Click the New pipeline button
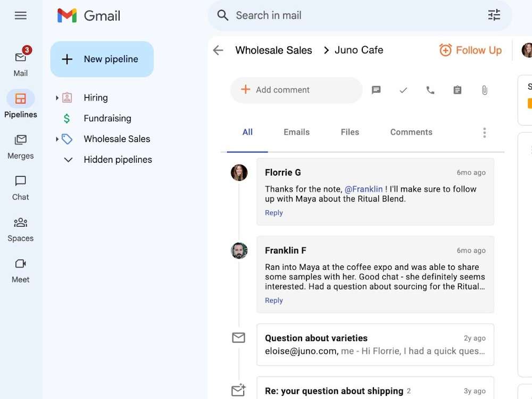 pyautogui.click(x=102, y=59)
